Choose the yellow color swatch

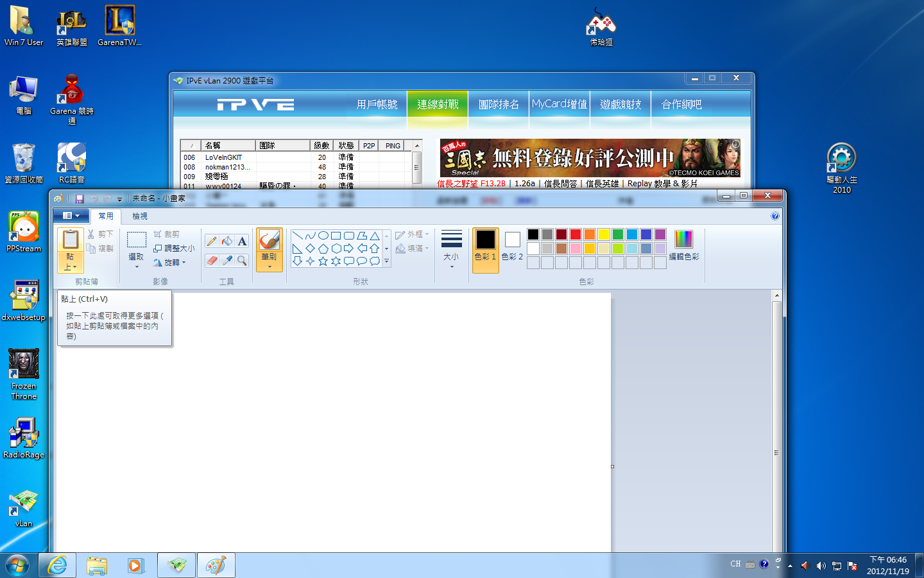click(x=604, y=234)
